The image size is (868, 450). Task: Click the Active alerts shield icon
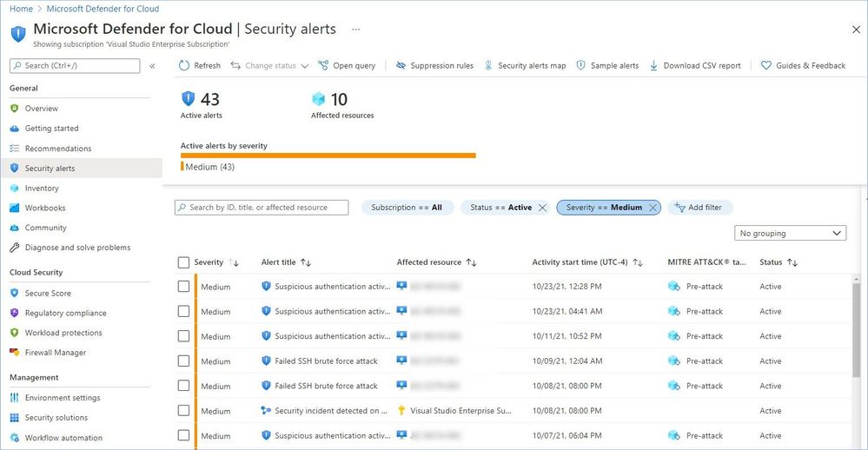[189, 99]
